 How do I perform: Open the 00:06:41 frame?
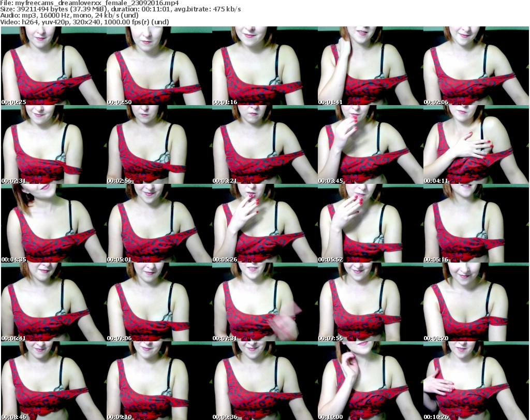[x=53, y=302]
